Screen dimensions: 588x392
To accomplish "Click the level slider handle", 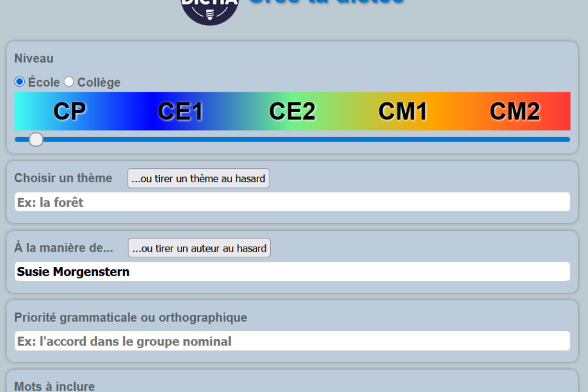I will tap(36, 139).
